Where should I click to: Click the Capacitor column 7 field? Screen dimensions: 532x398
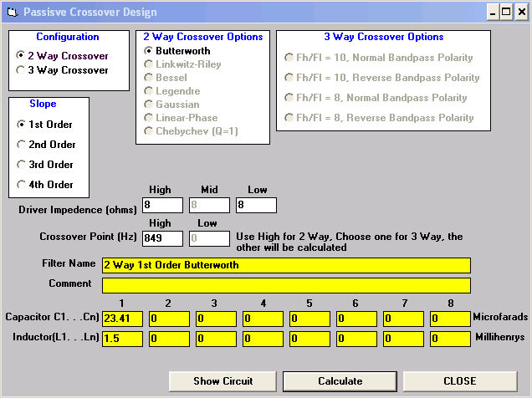coord(403,319)
